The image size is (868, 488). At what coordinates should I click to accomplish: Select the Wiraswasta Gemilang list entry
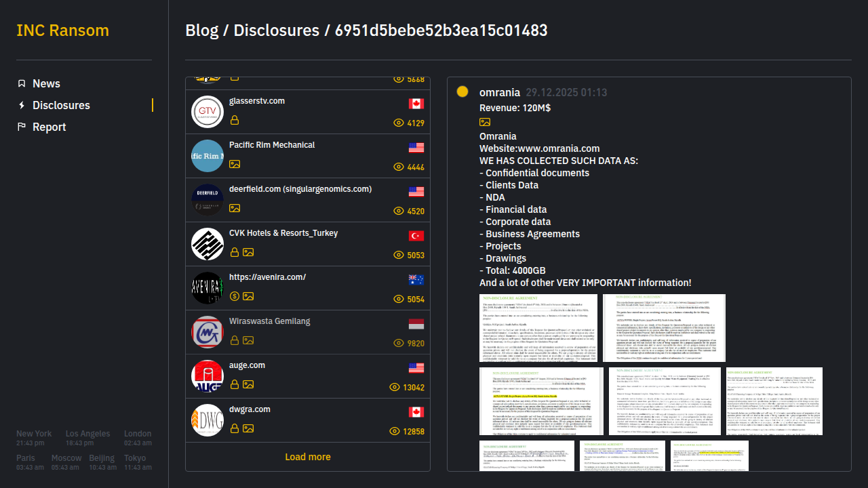(x=269, y=321)
